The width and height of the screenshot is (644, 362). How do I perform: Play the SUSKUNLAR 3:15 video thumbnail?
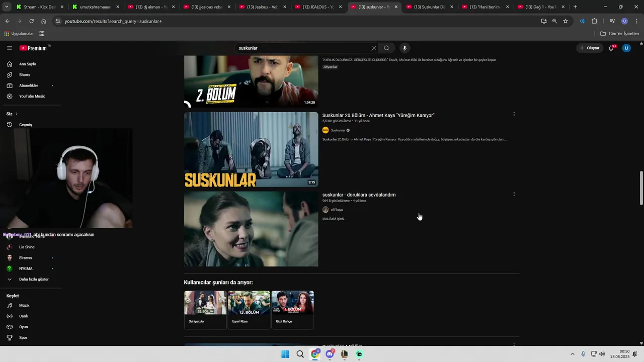click(x=251, y=149)
